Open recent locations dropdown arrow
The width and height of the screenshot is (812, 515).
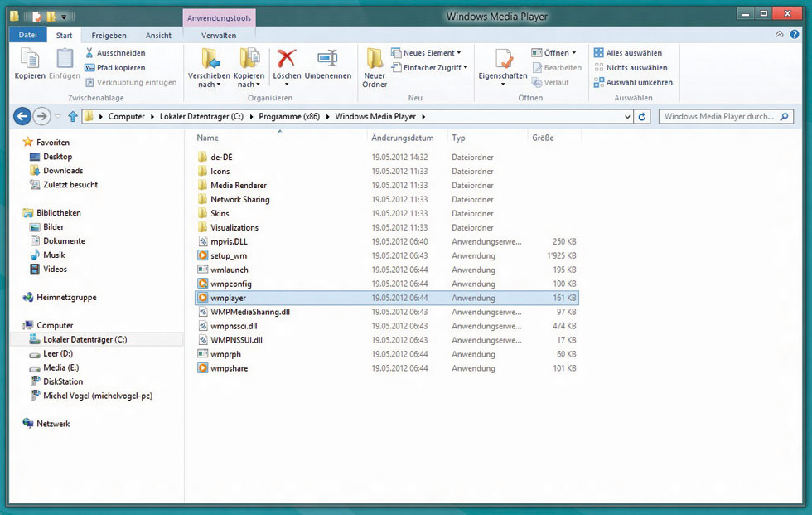(57, 117)
